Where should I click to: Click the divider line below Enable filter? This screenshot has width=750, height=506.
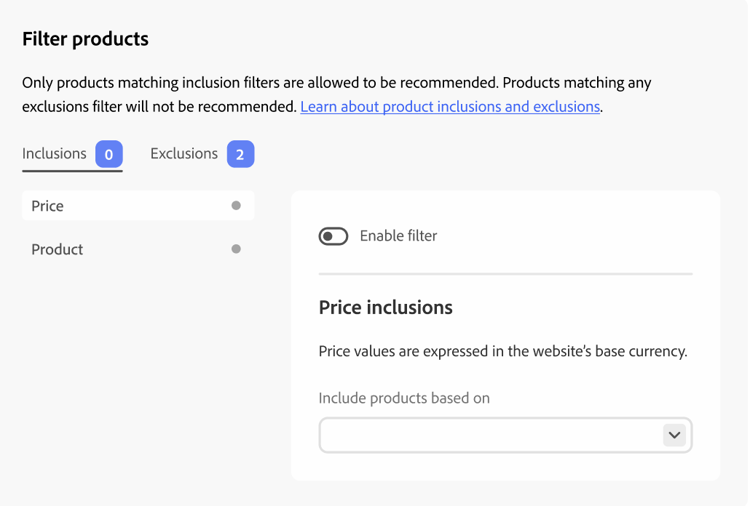(505, 273)
